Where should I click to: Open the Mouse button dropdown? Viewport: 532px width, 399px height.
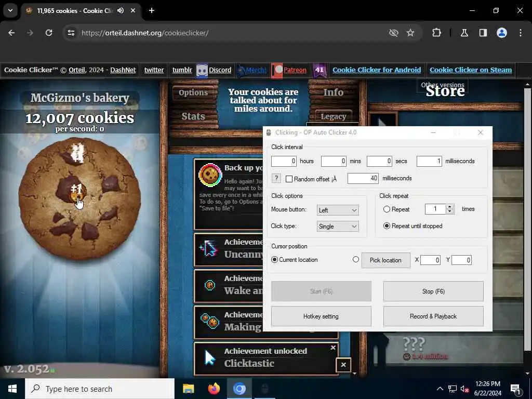pos(338,210)
